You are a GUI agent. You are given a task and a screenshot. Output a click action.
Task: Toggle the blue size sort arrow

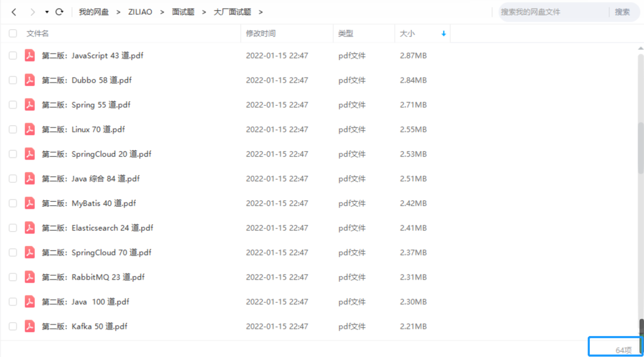[x=444, y=34]
